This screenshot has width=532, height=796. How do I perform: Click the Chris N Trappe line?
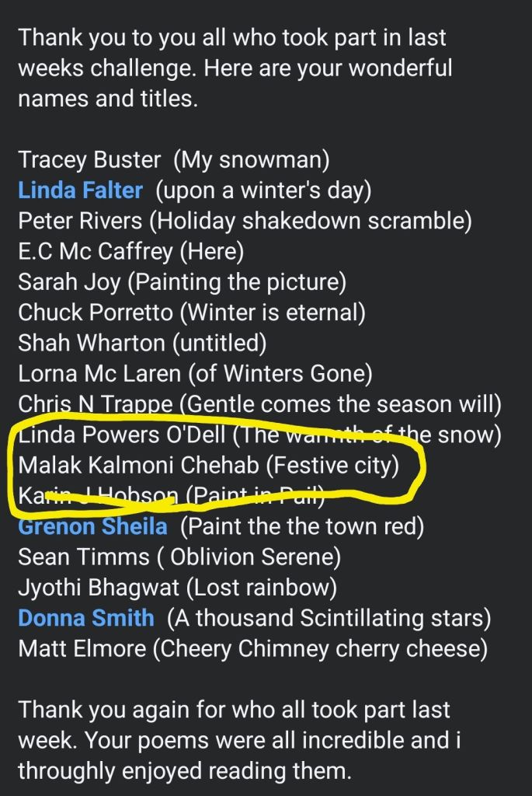click(x=259, y=404)
